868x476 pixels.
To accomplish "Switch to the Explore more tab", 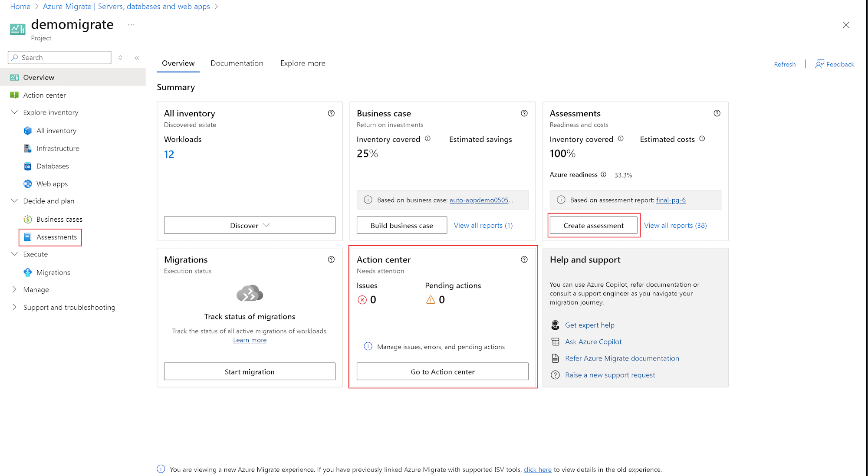I will point(302,63).
